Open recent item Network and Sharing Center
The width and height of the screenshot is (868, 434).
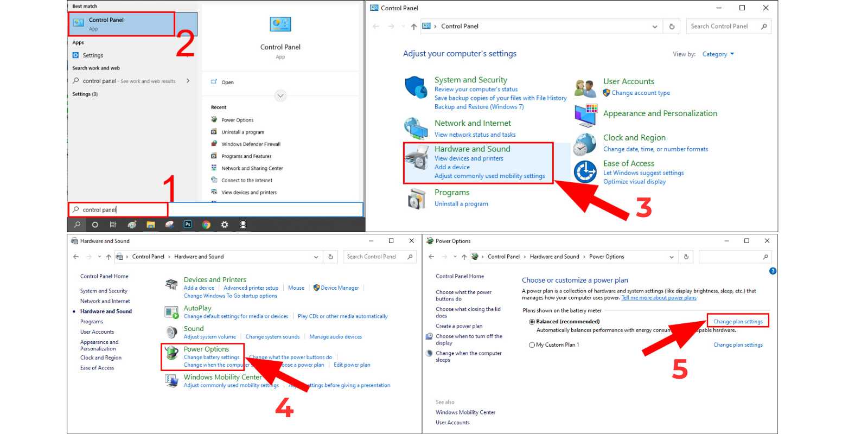(x=252, y=169)
